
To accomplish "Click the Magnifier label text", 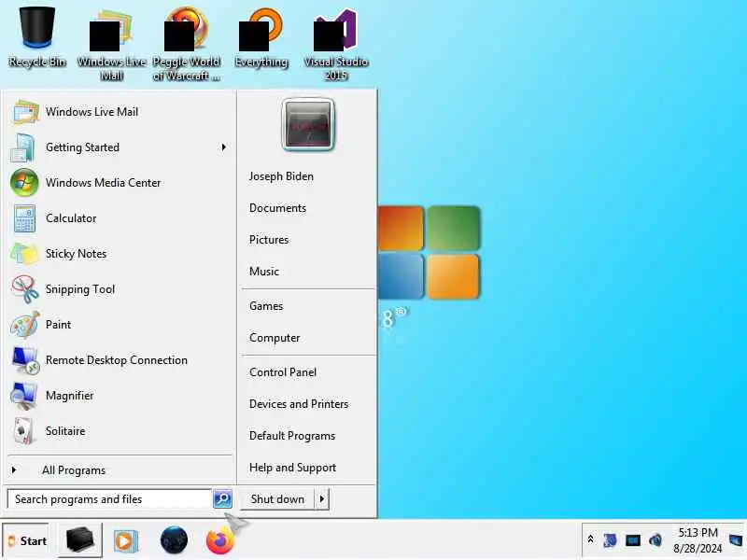I will (69, 395).
